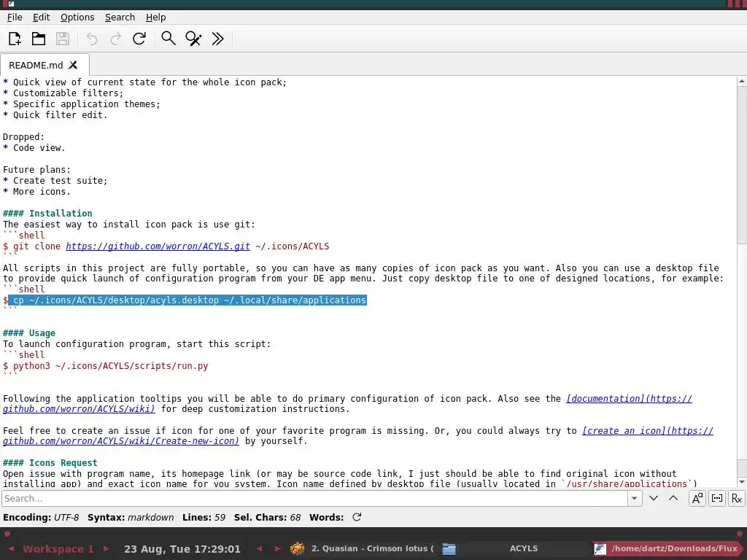Click the python3 run.py command line
The width and height of the screenshot is (747, 560).
point(106,366)
